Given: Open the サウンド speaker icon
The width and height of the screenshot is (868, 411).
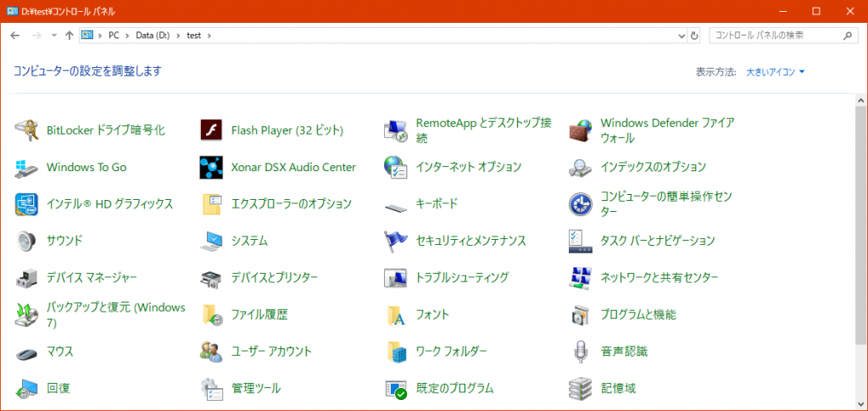Looking at the screenshot, I should pos(27,241).
